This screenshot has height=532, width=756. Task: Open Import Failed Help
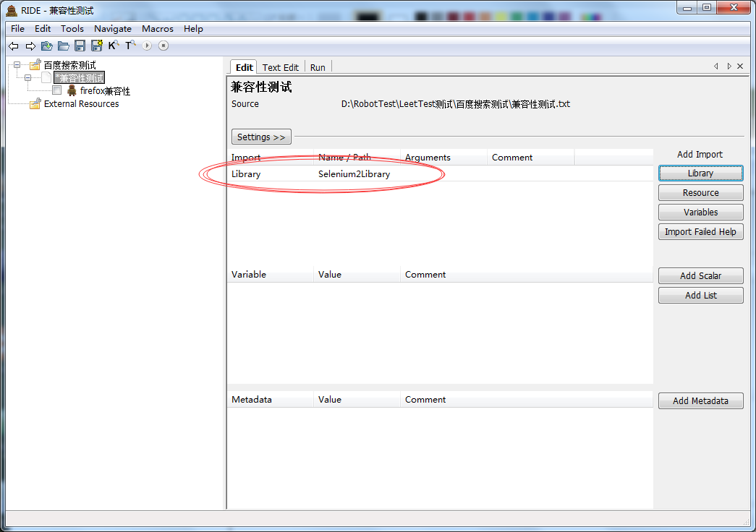pos(700,232)
